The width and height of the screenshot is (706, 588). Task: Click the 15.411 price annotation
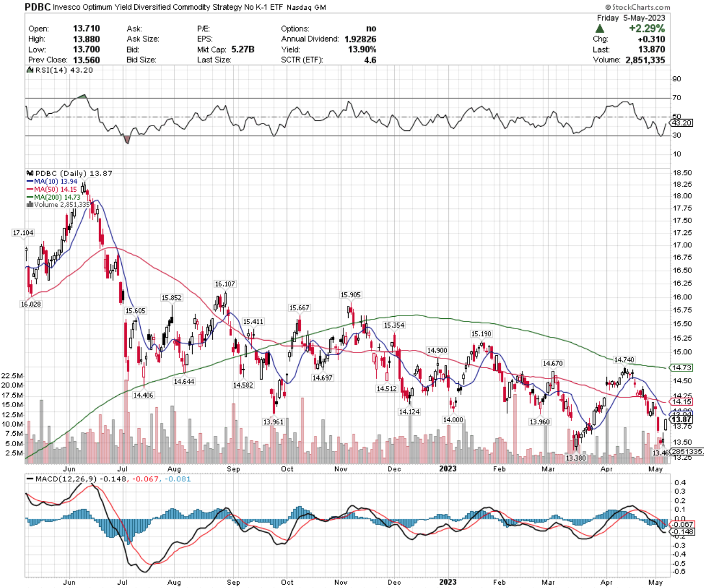[x=253, y=322]
